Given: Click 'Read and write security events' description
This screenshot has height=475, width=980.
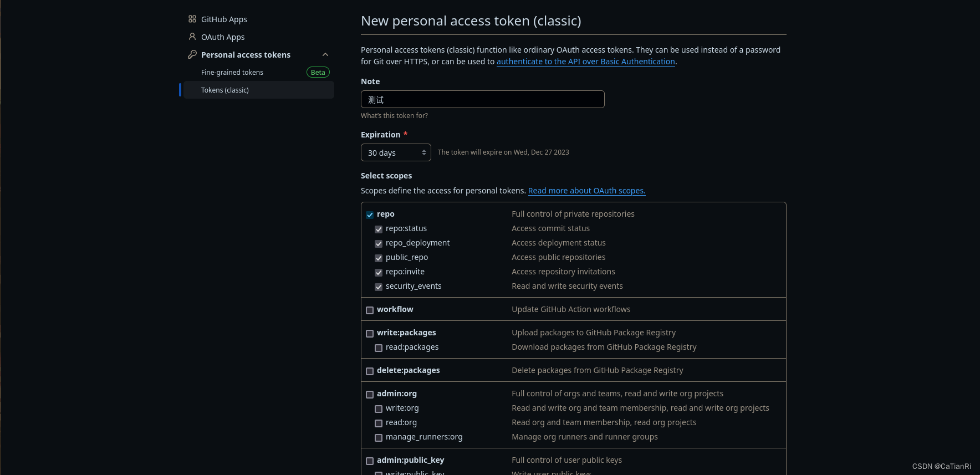Looking at the screenshot, I should coord(567,286).
